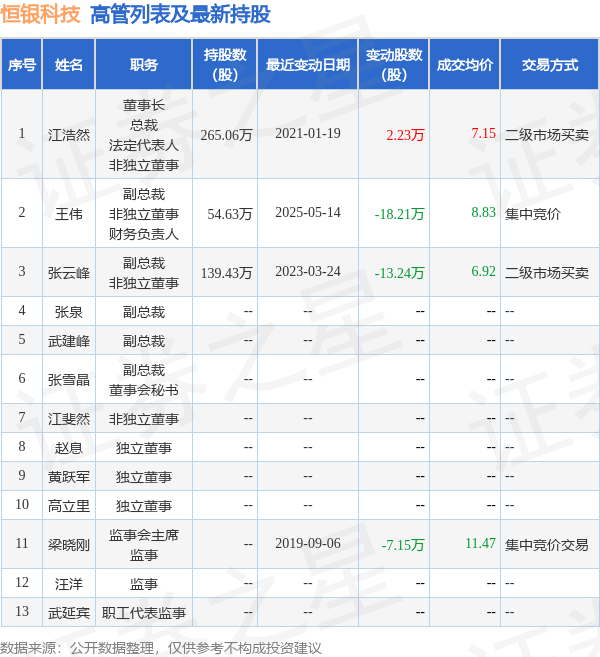The width and height of the screenshot is (600, 657).
Task: Click 监事会主席 in 梁晓刚's row
Action: (144, 535)
